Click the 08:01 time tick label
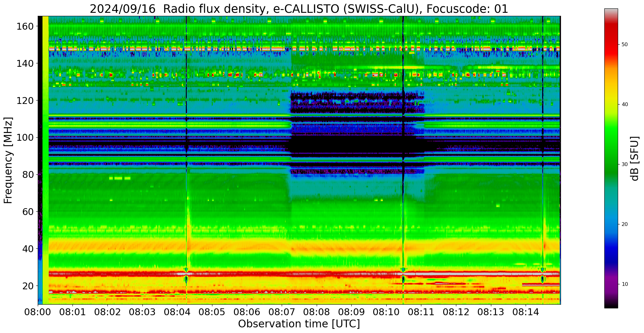The width and height of the screenshot is (644, 333). point(73,312)
